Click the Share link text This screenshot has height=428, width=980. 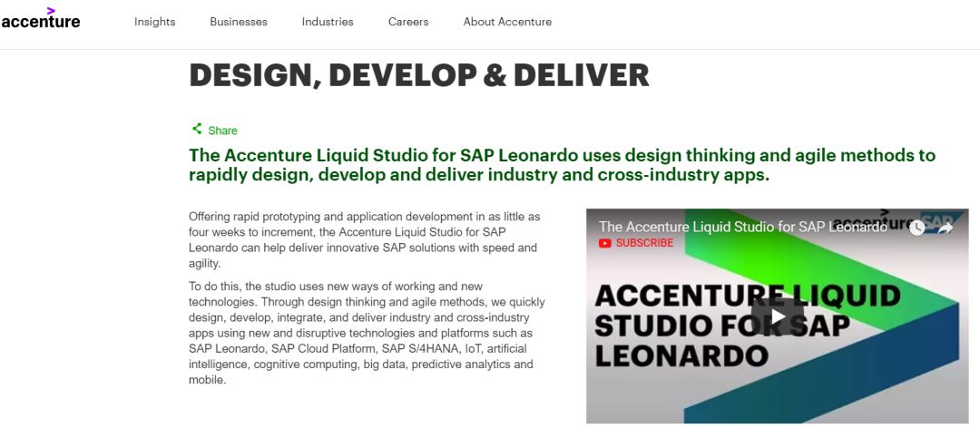222,131
